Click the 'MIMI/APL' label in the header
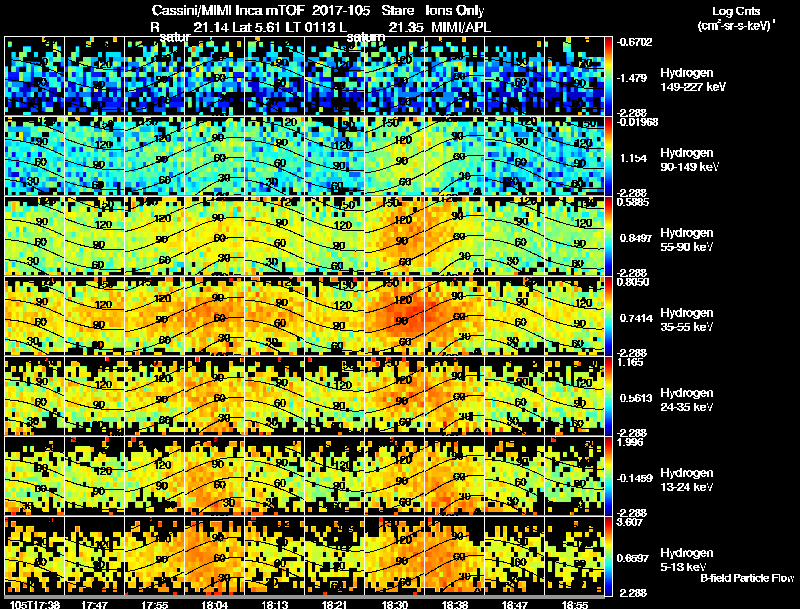Viewport: 800px width, 609px height. [461, 27]
